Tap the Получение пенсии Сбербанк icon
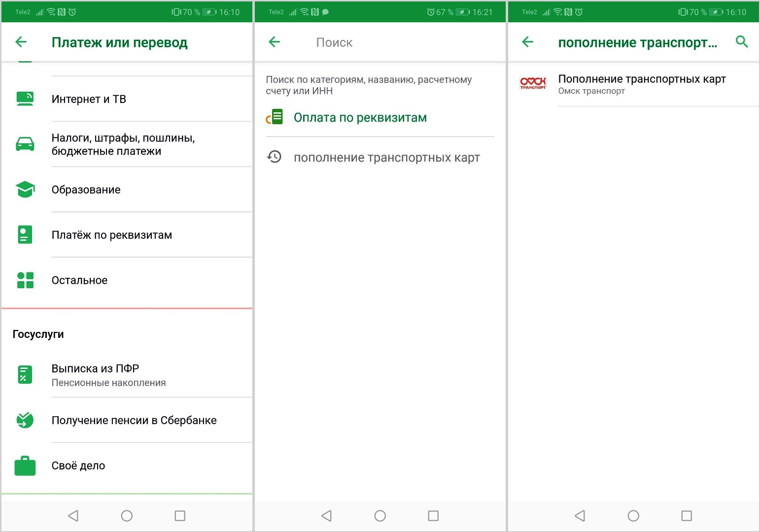Image resolution: width=760 pixels, height=532 pixels. (x=25, y=420)
